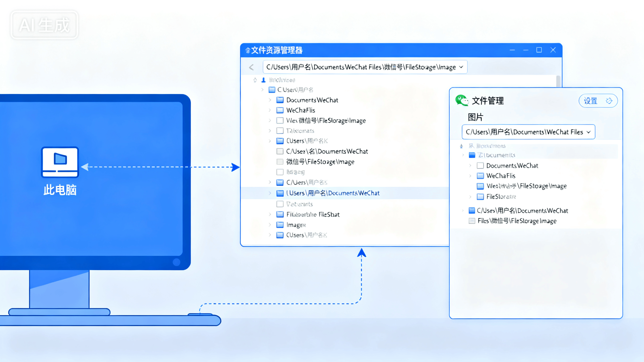Viewport: 644px width, 362px height.
Task: Click the user icon at the tree top
Action: 263,80
